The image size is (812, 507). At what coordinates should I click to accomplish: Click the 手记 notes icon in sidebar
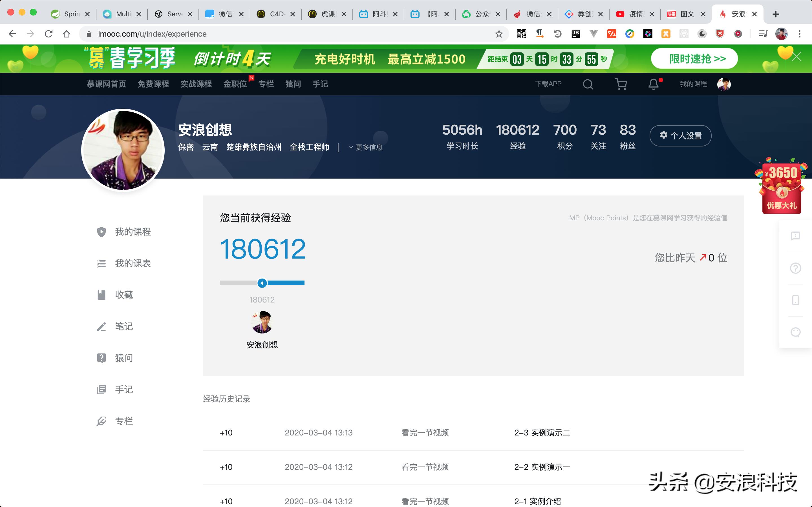click(x=101, y=389)
